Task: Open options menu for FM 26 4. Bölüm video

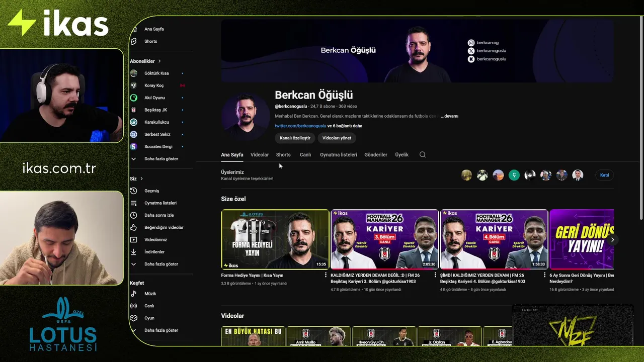Action: click(544, 275)
